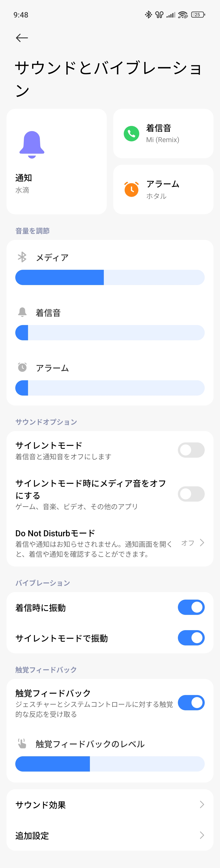Open the 通知 水滴 sound card
Image resolution: width=220 pixels, height=868 pixels.
tap(57, 162)
